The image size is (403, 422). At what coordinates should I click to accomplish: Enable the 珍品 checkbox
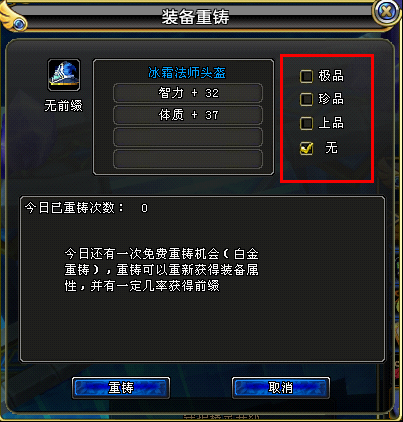click(x=306, y=100)
